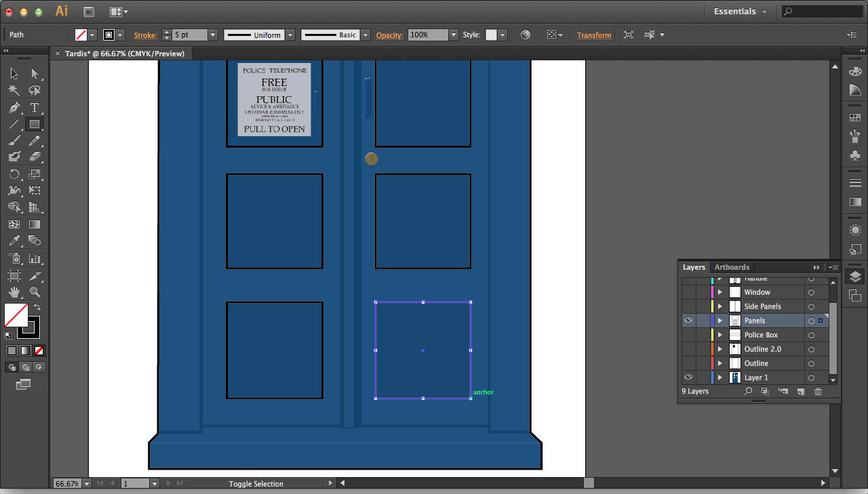Image resolution: width=868 pixels, height=494 pixels.
Task: Activate the Artboard tool
Action: click(x=14, y=276)
